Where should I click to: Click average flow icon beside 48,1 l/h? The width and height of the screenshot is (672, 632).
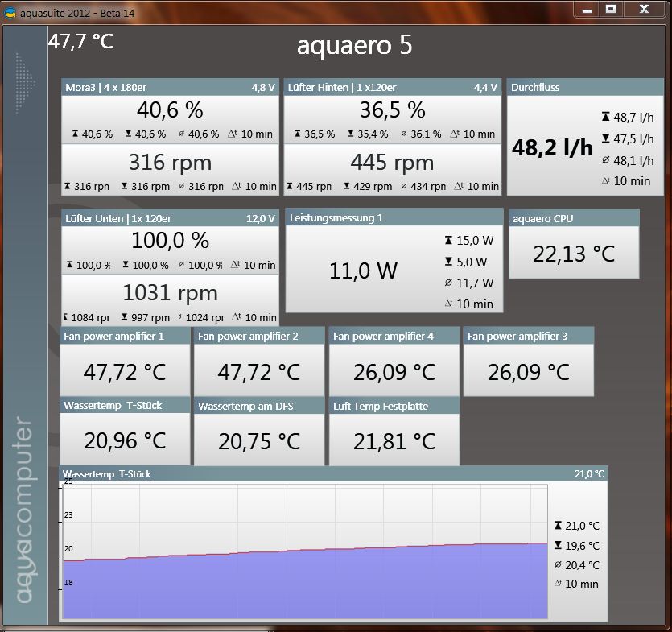[605, 160]
